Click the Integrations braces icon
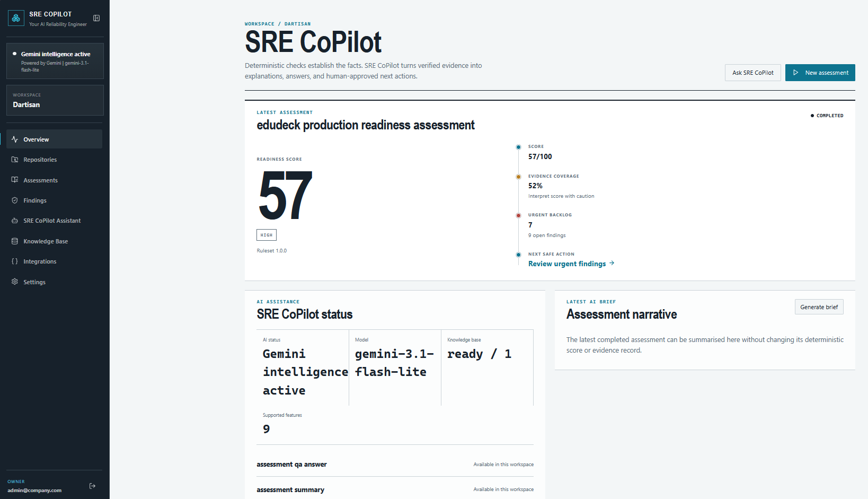868x499 pixels. click(15, 261)
